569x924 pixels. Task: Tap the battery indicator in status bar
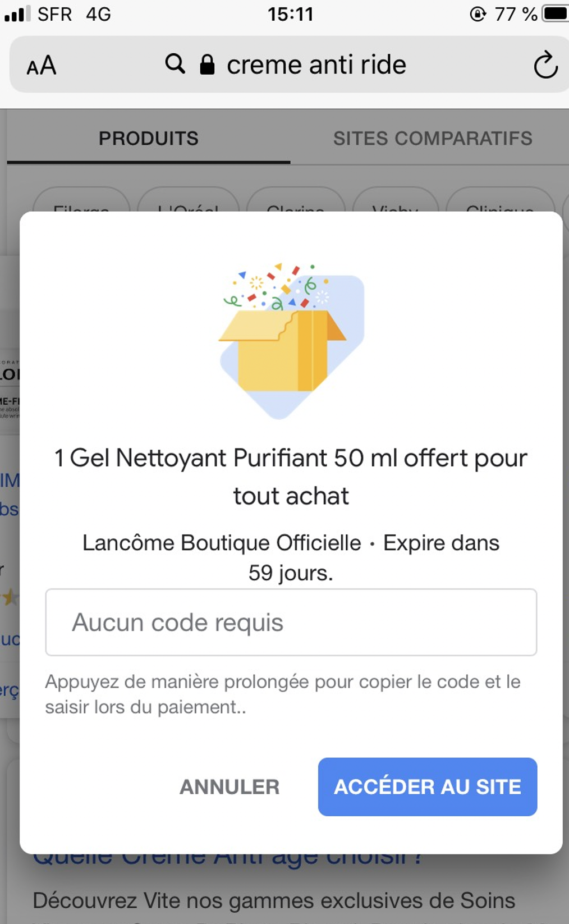(x=555, y=13)
